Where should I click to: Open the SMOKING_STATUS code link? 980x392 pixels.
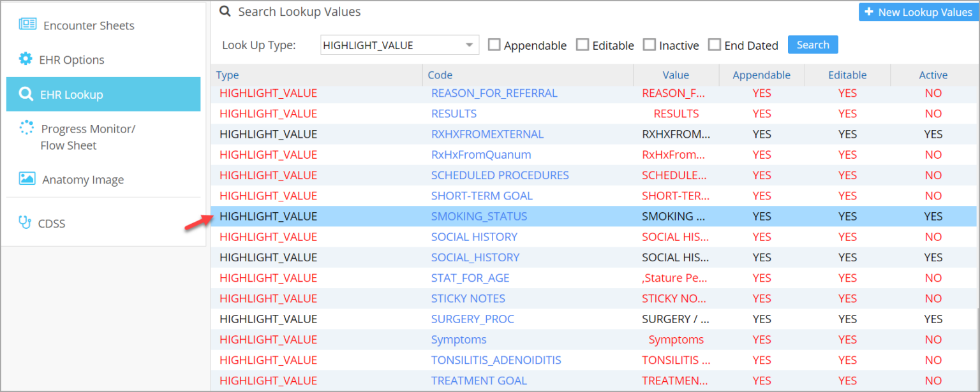[479, 216]
